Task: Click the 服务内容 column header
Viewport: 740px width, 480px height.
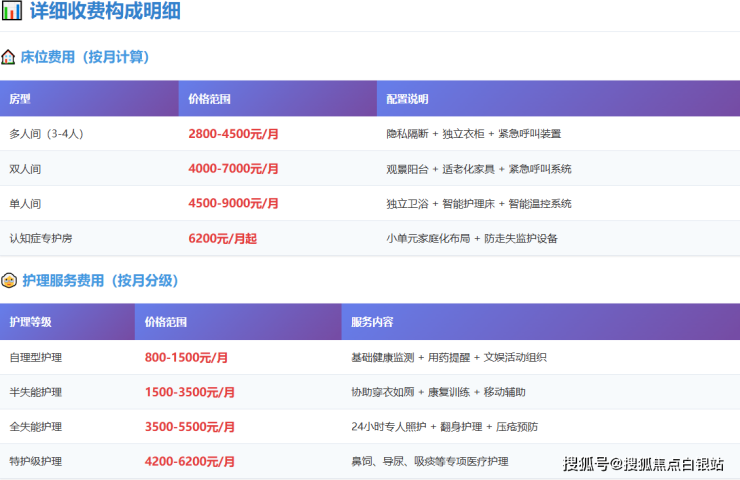Action: [372, 322]
